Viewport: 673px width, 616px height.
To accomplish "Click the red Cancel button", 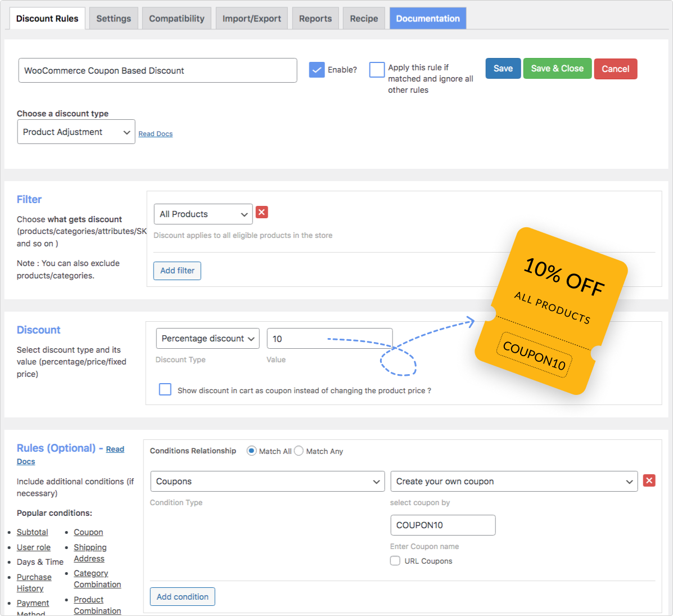I will coord(616,69).
